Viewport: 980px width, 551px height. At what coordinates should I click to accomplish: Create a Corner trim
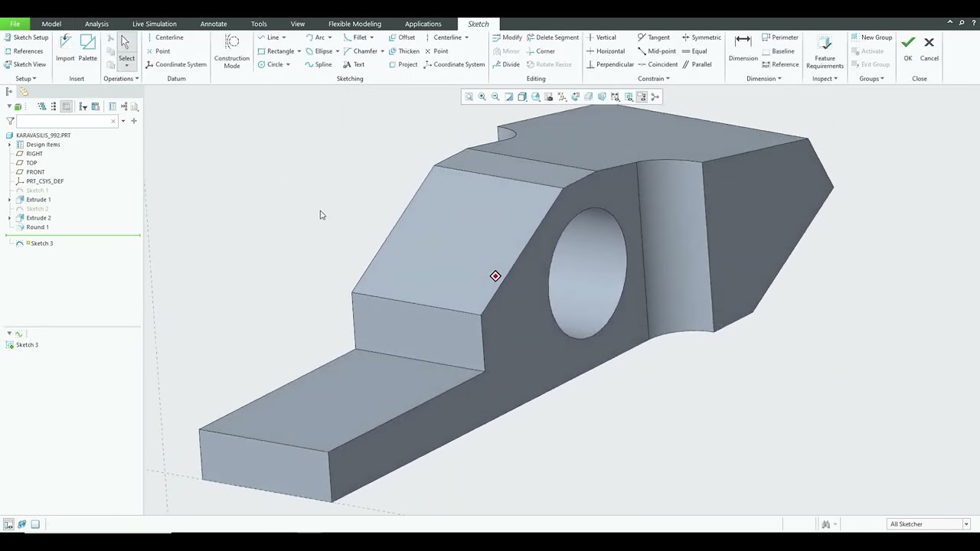click(x=541, y=51)
